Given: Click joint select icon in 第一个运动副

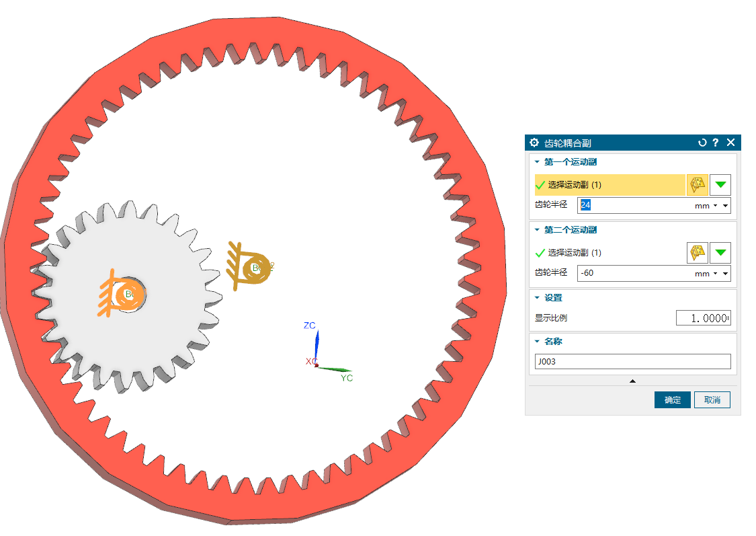Looking at the screenshot, I should coord(697,184).
